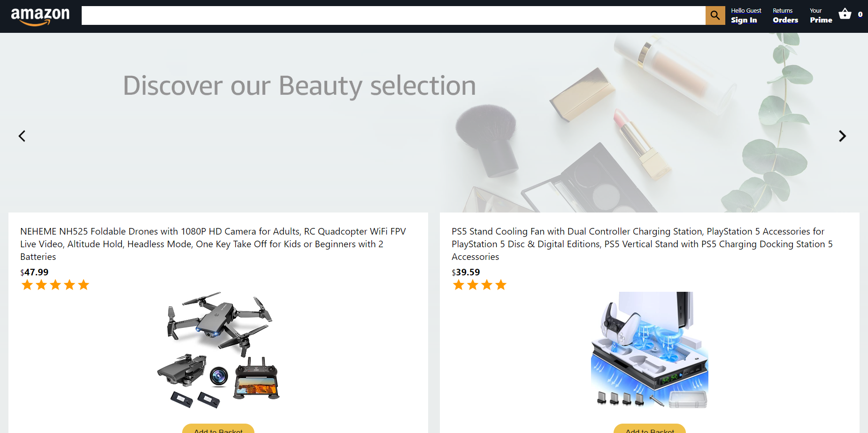Image resolution: width=868 pixels, height=433 pixels.
Task: Click the Beauty selection banner
Action: (434, 123)
